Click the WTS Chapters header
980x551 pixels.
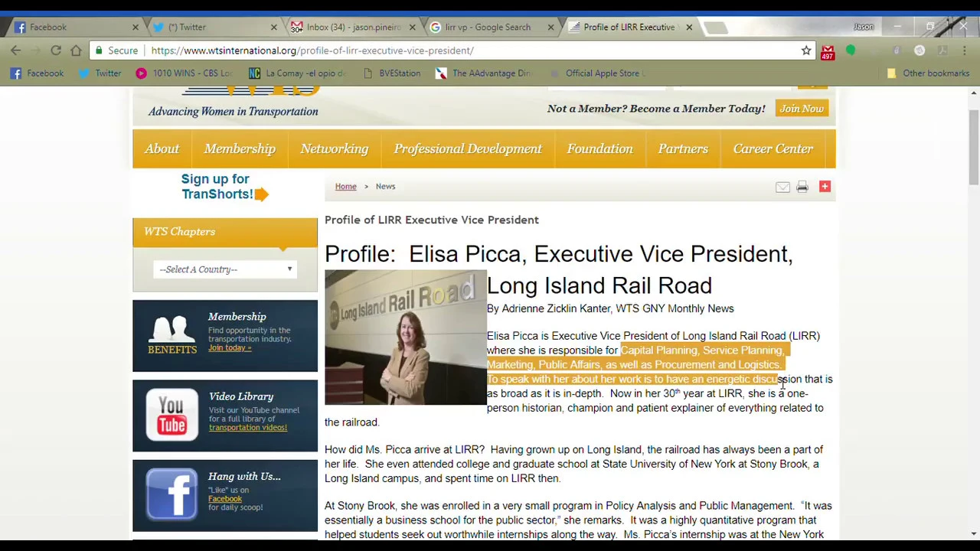(x=225, y=232)
